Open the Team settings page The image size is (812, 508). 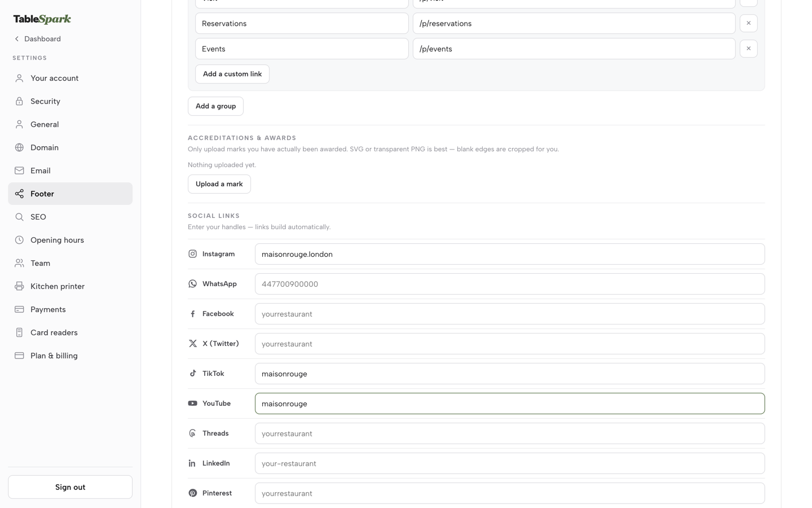[70, 263]
